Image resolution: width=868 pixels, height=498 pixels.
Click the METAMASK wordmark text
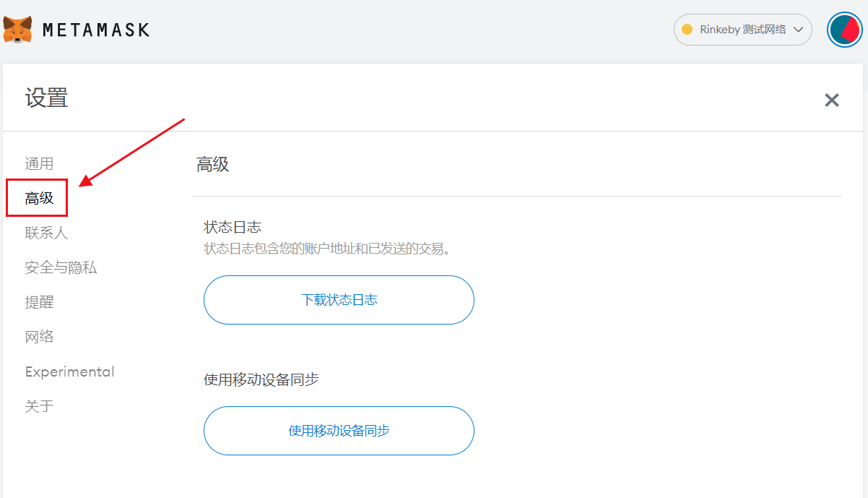click(96, 30)
